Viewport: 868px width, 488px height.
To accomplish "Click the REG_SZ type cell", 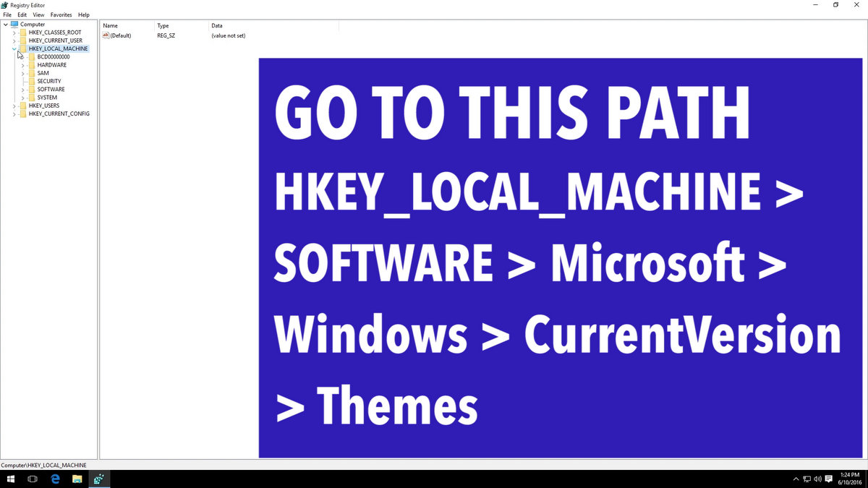I will 165,35.
